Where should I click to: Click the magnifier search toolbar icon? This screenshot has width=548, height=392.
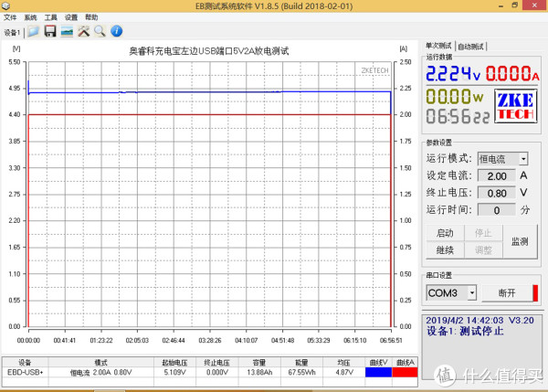(100, 31)
